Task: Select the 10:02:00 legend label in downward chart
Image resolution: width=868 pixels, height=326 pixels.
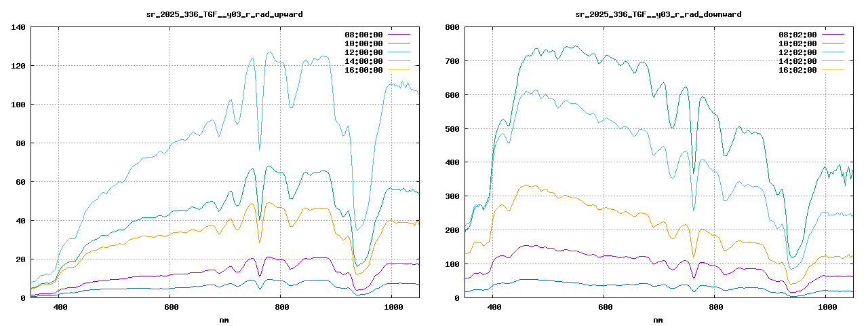Action: click(x=797, y=43)
